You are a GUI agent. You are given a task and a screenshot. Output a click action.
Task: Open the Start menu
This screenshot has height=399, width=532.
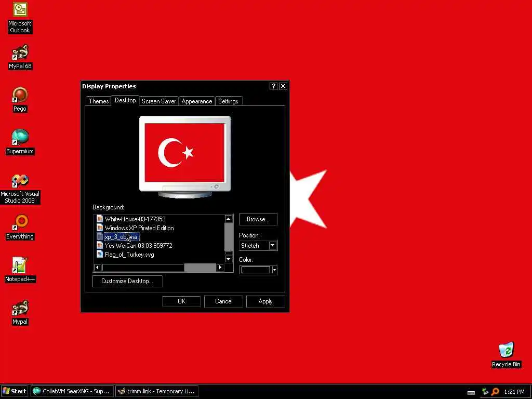(14, 391)
